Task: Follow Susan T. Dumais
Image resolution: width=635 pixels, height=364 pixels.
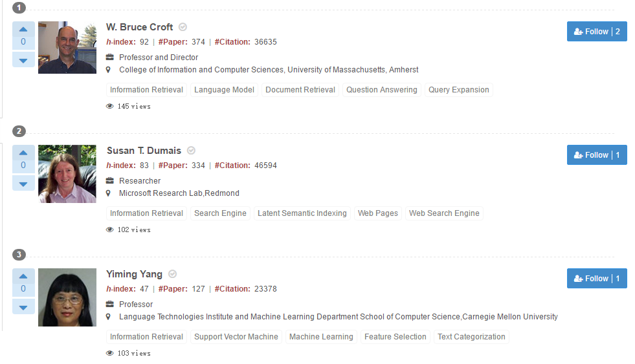Action: point(596,155)
